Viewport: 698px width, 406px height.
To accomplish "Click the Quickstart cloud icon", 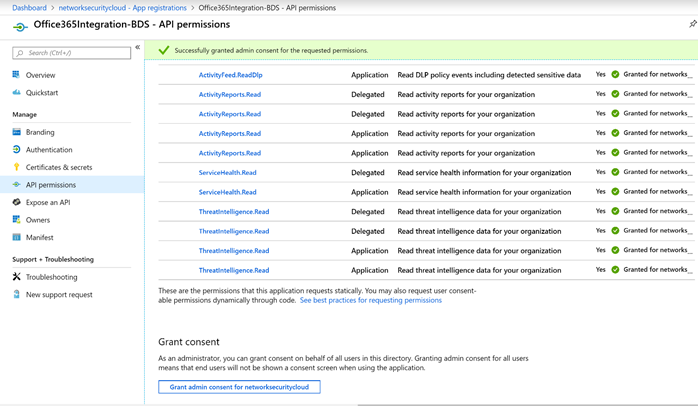I will tap(16, 93).
